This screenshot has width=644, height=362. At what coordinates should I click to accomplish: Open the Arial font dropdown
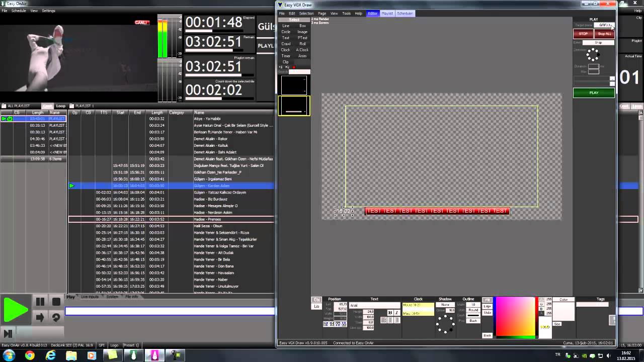click(375, 305)
